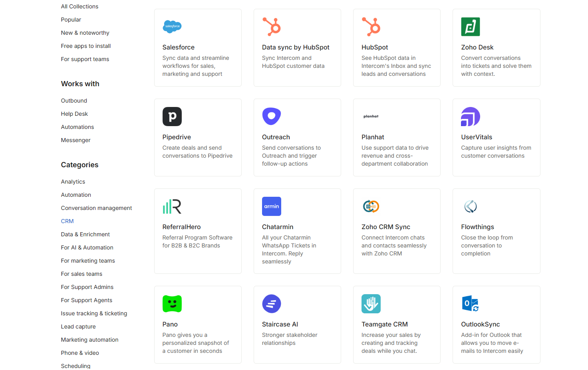Open For AI & Automation category
Screen dimensions: 588x370
pyautogui.click(x=87, y=247)
